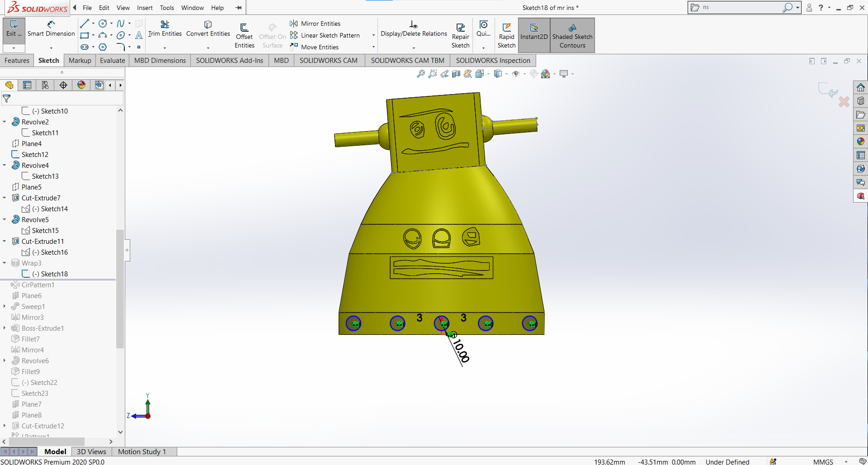Select the Spline sketch tool

click(121, 24)
